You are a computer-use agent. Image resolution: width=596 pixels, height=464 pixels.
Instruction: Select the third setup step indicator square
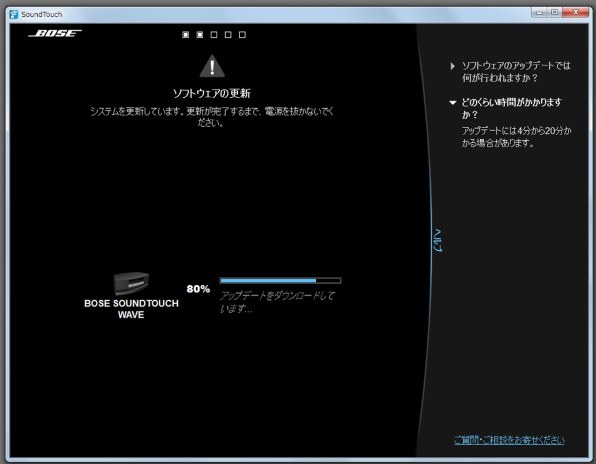point(214,35)
